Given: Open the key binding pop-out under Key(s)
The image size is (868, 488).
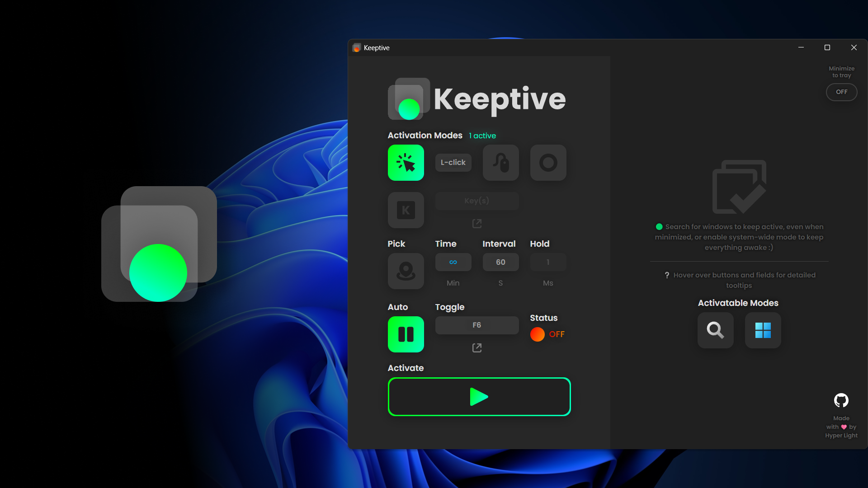Looking at the screenshot, I should tap(477, 223).
